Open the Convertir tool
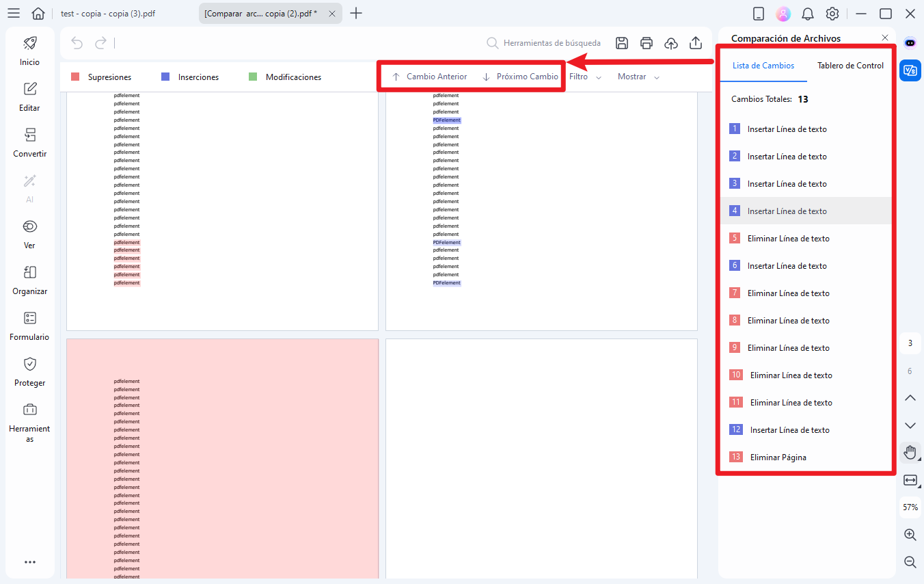The image size is (924, 584). click(x=29, y=142)
